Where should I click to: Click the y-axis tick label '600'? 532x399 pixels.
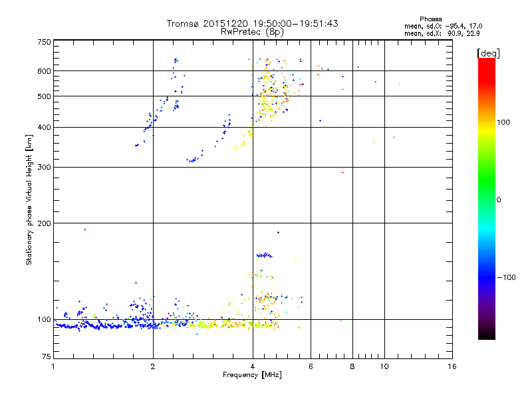[44, 71]
